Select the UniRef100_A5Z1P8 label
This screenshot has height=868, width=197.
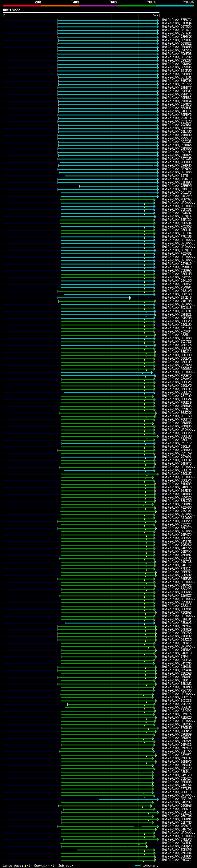coord(177,799)
